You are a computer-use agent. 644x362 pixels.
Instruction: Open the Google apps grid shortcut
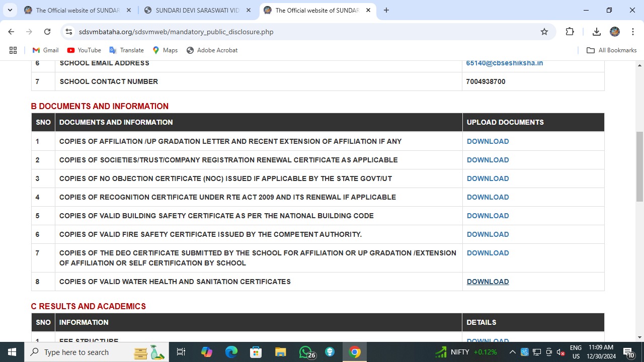point(13,50)
